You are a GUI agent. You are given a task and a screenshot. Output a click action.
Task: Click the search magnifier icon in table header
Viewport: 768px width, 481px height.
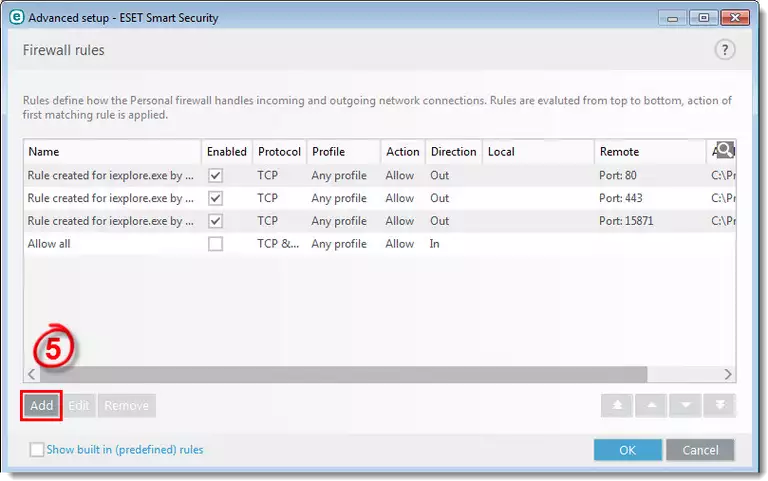click(722, 151)
